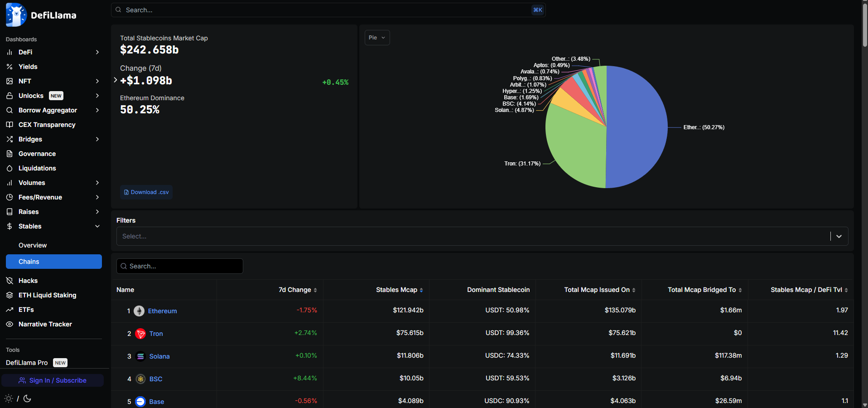This screenshot has height=408, width=868.
Task: Open the Pie chart type dropdown
Action: [377, 38]
